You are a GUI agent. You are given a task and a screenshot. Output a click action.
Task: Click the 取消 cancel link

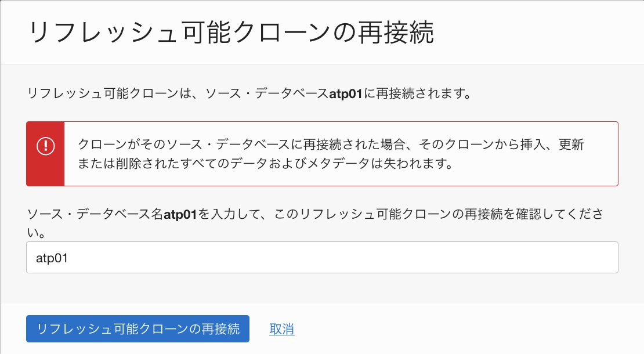tap(281, 328)
